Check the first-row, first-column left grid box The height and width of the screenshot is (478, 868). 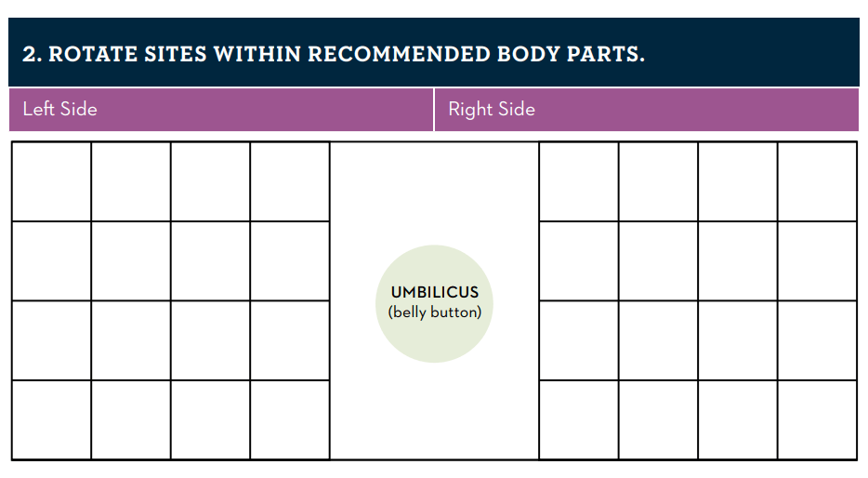point(51,181)
